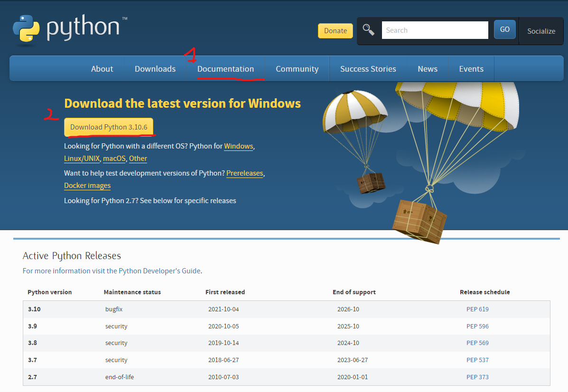Click Download the latest version heading
Screen dimensions: 568x392
[183, 103]
